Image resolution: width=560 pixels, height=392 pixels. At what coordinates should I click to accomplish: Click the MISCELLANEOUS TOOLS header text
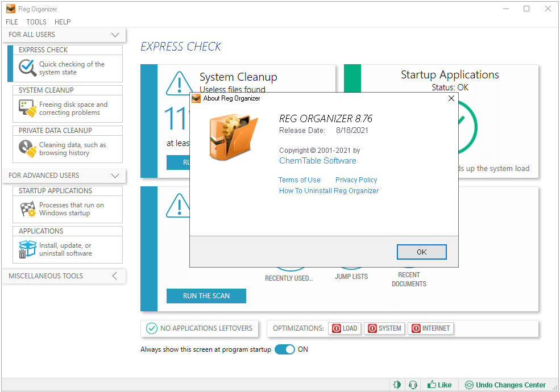tap(45, 276)
